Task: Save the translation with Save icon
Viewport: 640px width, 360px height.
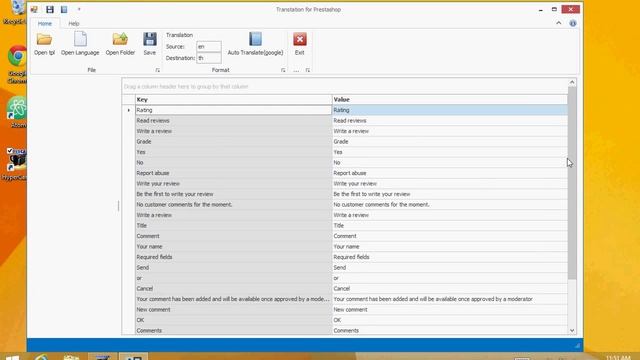Action: pos(150,39)
